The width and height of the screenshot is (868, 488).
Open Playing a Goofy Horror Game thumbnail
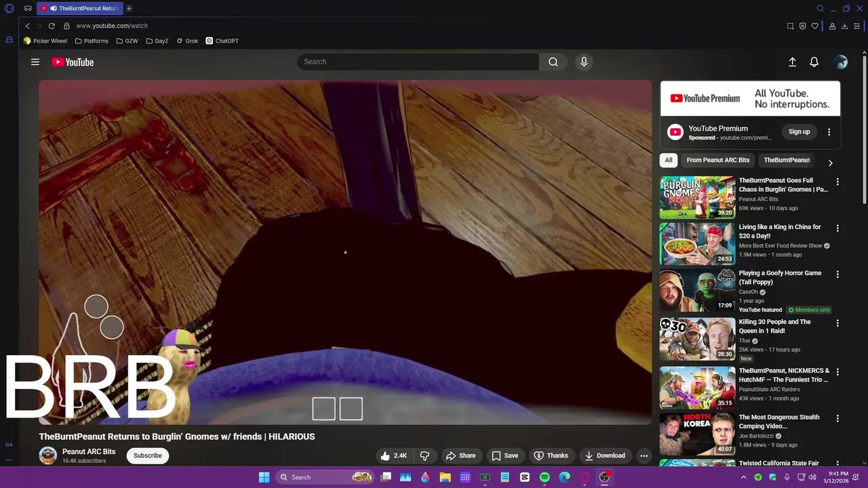[x=697, y=290]
